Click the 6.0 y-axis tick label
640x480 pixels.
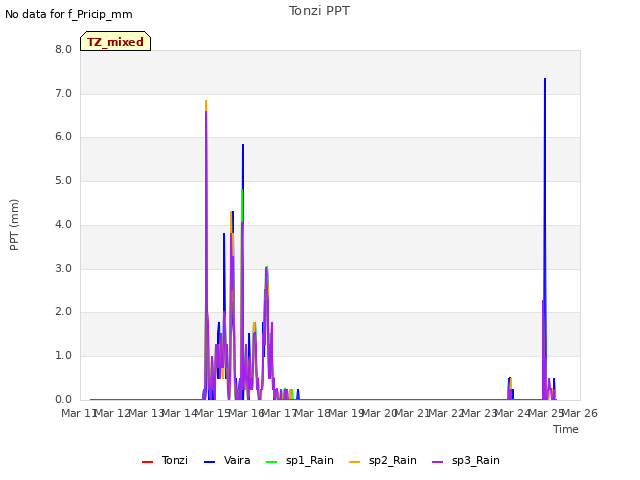(x=63, y=137)
